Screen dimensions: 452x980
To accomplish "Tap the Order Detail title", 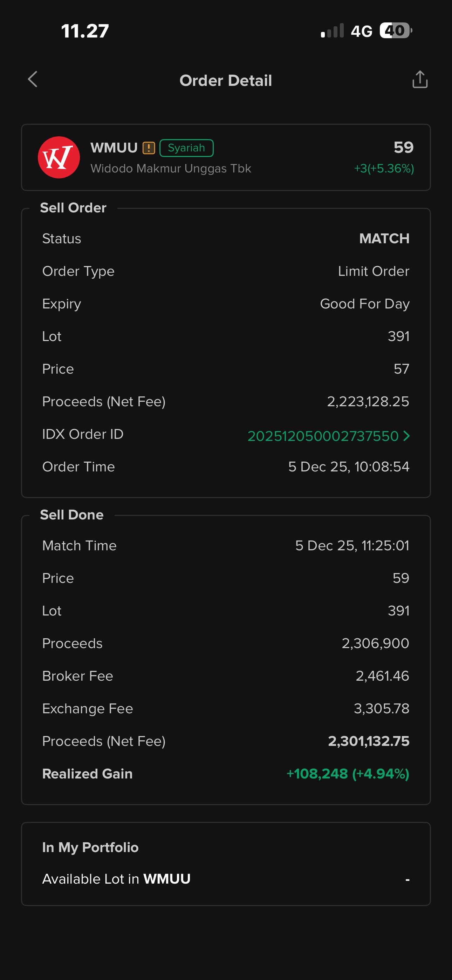I will (226, 81).
